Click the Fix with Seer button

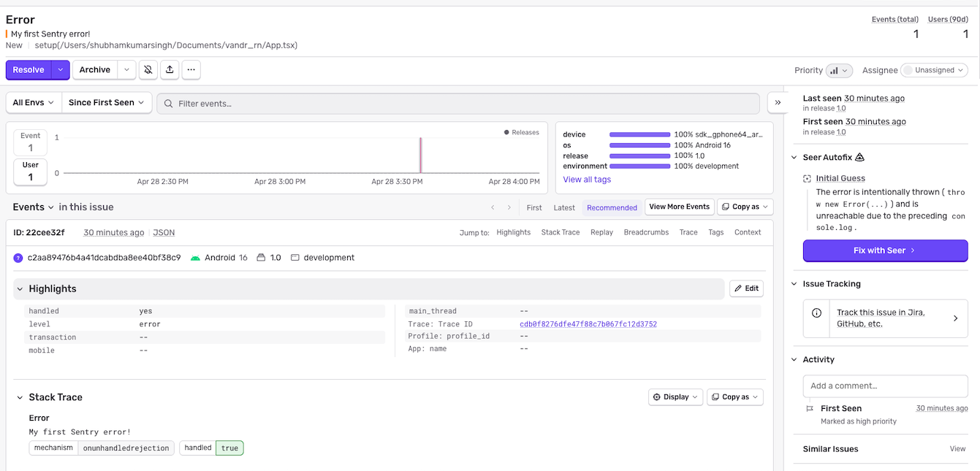click(885, 250)
